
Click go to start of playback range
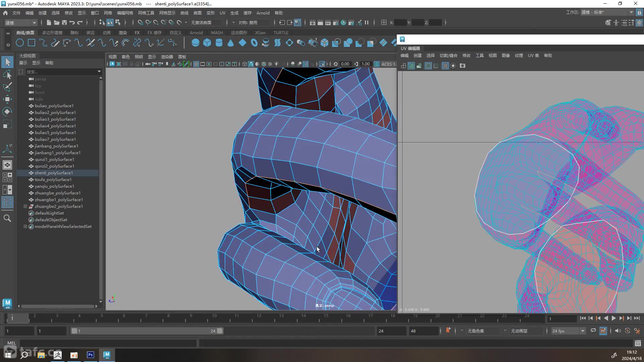(x=583, y=318)
